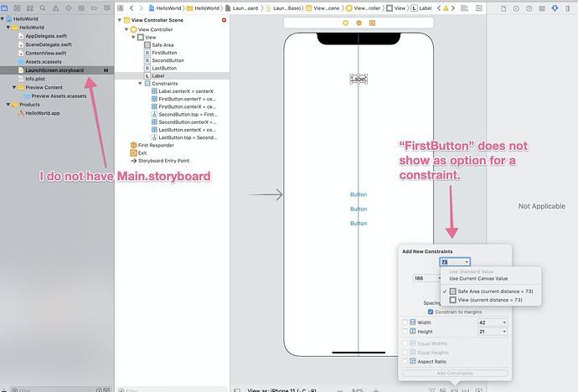Toggle Constrain to margins checkbox
The height and width of the screenshot is (392, 578).
click(x=431, y=312)
